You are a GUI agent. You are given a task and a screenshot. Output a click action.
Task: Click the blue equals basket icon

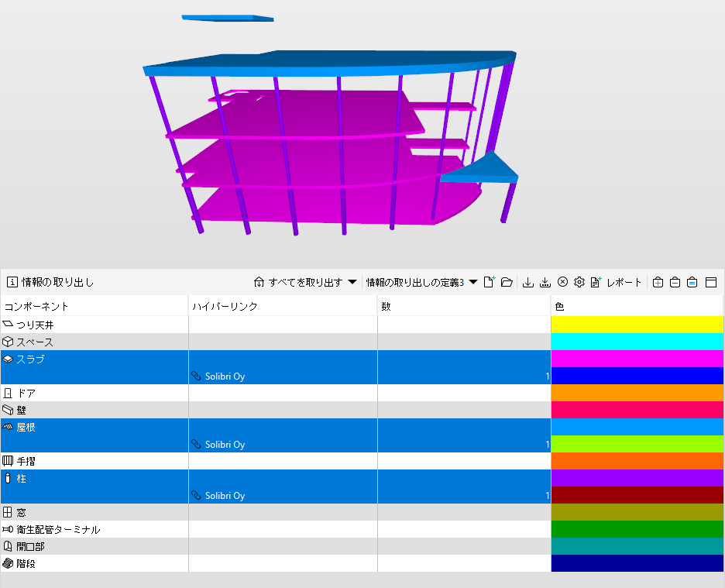pos(692,282)
